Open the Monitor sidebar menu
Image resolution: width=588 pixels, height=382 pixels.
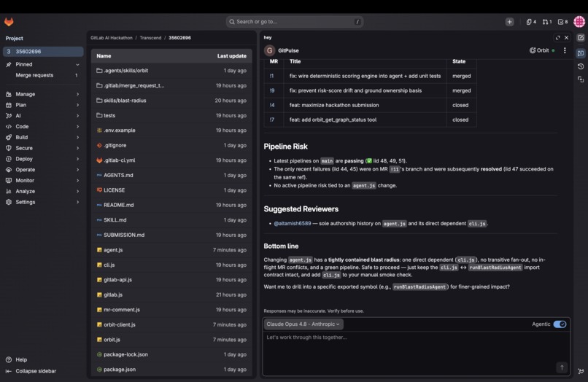click(42, 180)
